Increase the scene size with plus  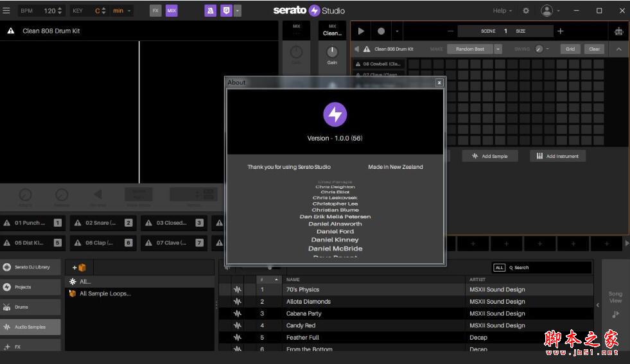click(x=561, y=31)
